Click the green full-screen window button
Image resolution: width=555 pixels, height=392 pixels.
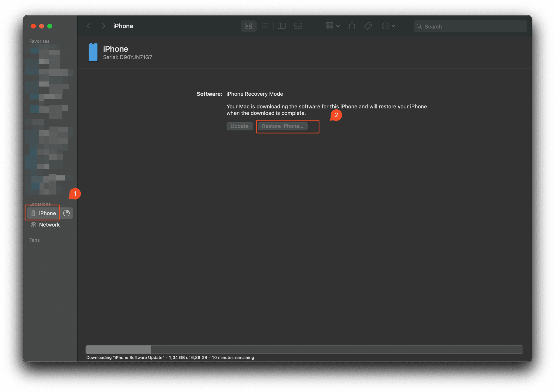(50, 26)
